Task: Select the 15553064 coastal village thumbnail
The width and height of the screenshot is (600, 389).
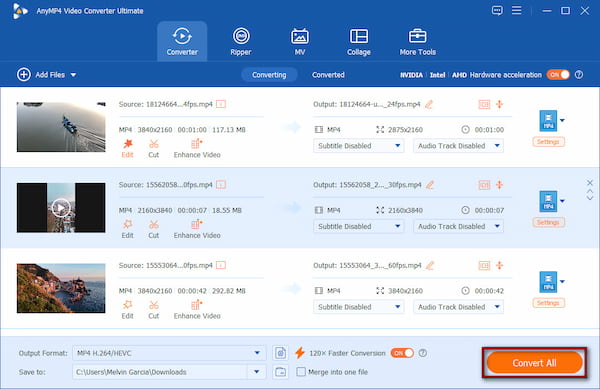Action: pos(61,288)
